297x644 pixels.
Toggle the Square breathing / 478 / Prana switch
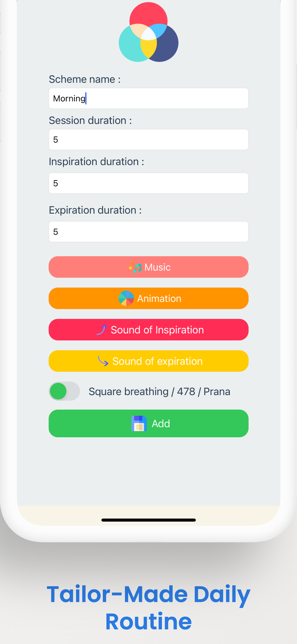coord(64,391)
